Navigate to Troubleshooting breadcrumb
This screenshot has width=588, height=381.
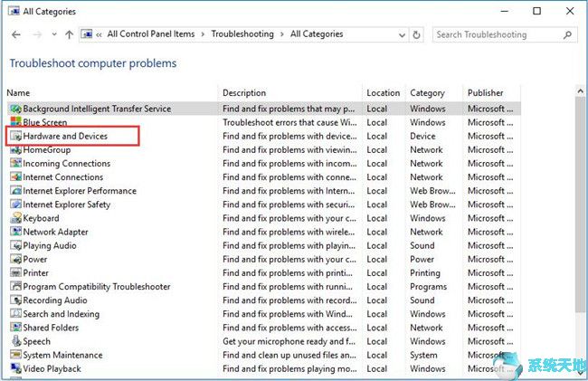(242, 34)
